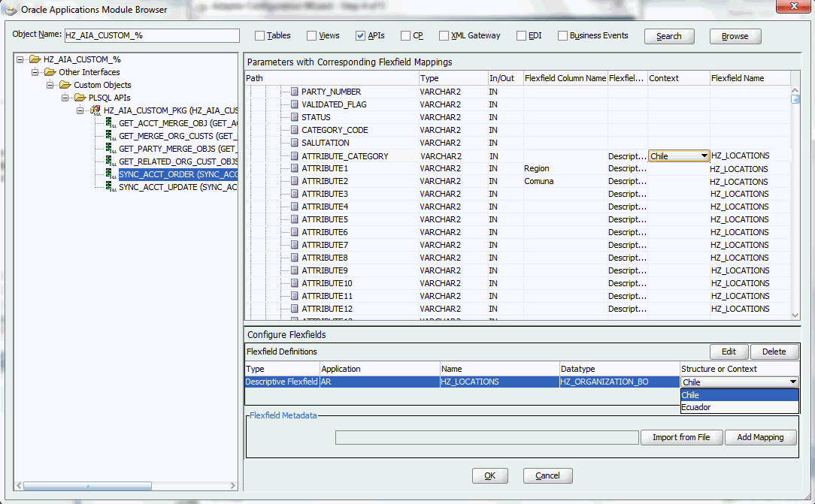Click the HZ_AIA_CUSTOM_% root folder icon
The height and width of the screenshot is (504, 815).
coord(35,59)
